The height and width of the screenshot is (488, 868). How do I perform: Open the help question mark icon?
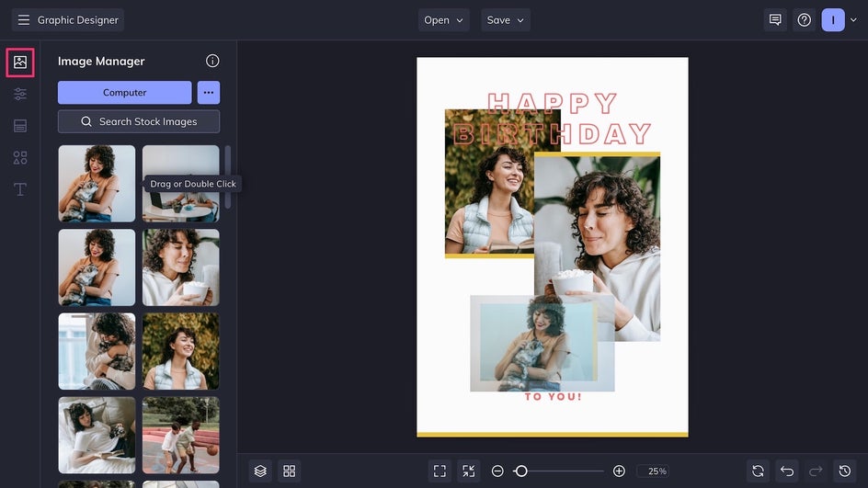click(805, 20)
